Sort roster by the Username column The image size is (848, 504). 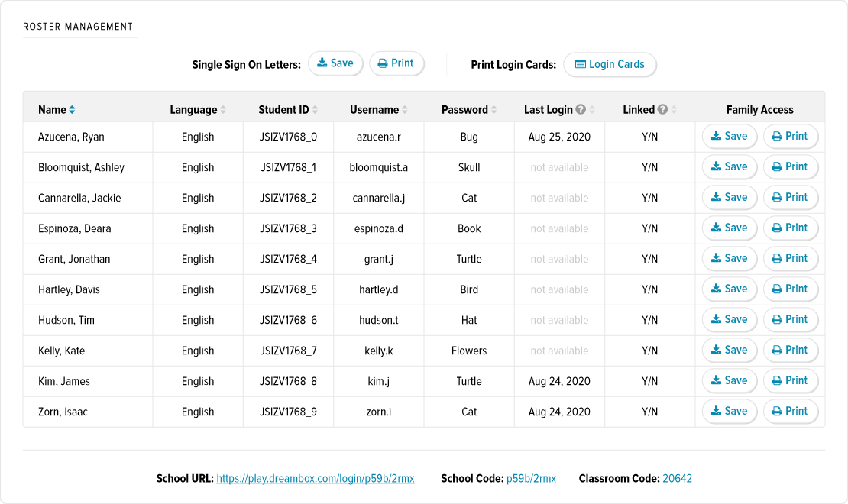[x=404, y=109]
